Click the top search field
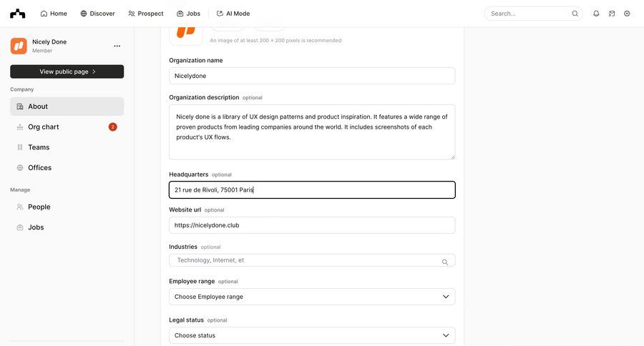Screen dimensions: 644x346 (533, 14)
